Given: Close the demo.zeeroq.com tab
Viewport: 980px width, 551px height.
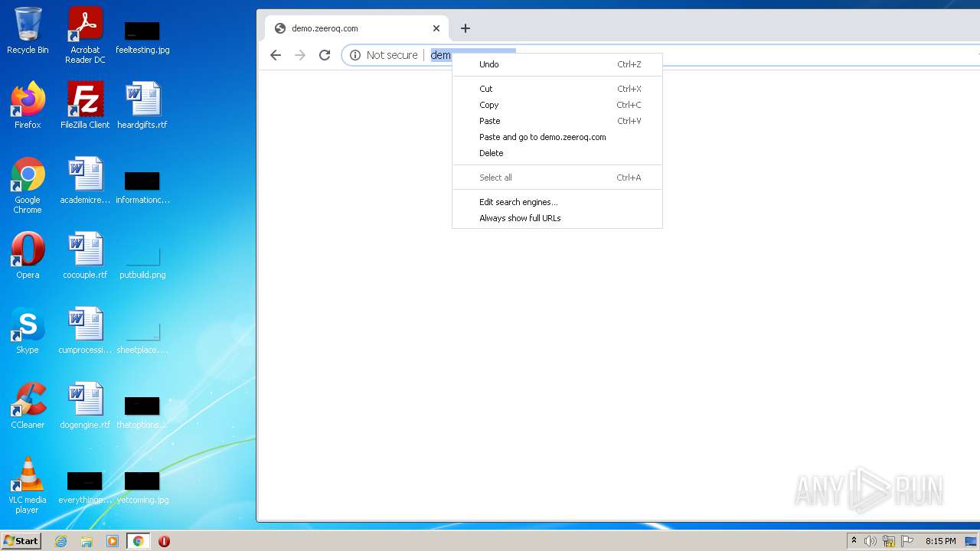Looking at the screenshot, I should pos(436,28).
